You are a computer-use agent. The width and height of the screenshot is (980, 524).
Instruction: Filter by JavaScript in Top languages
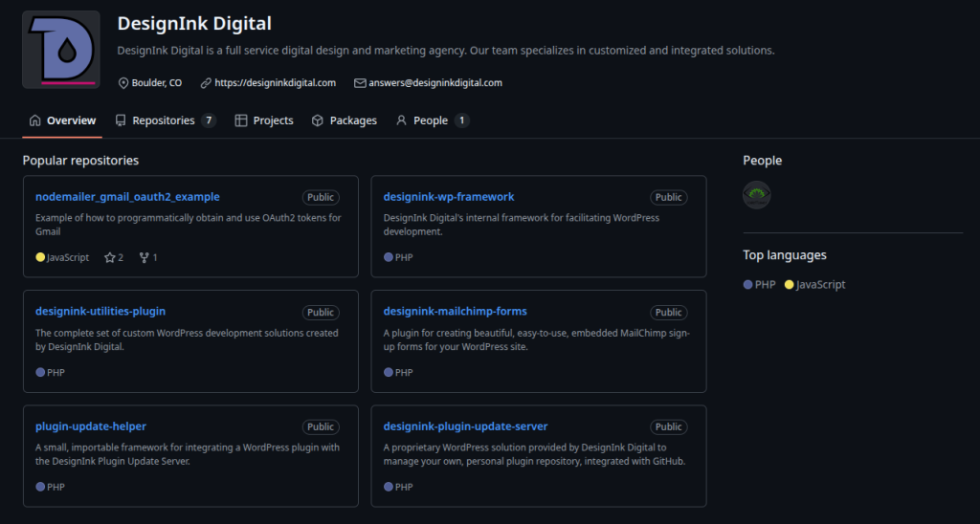point(815,285)
